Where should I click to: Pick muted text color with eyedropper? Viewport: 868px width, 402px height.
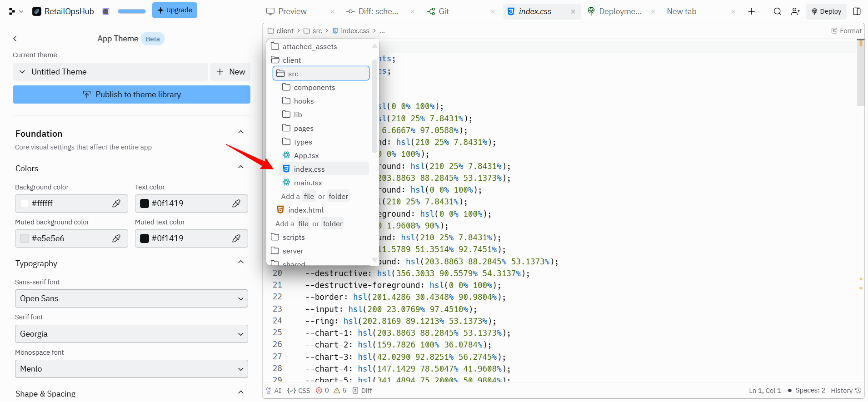pos(236,238)
